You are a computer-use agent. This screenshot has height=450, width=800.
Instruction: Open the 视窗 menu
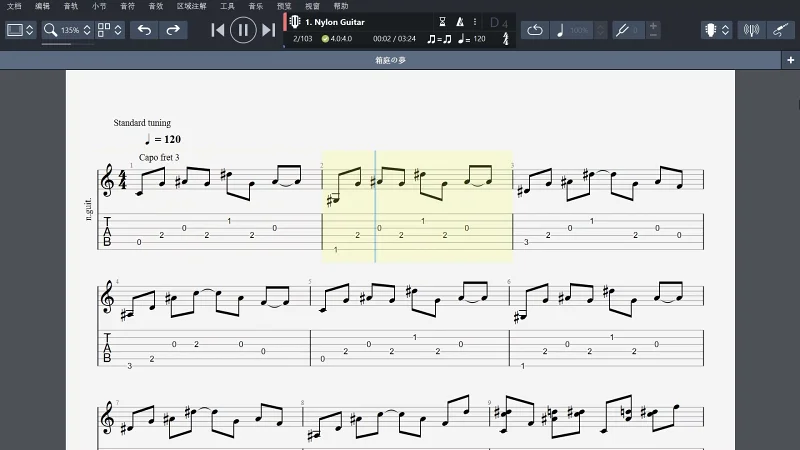312,6
